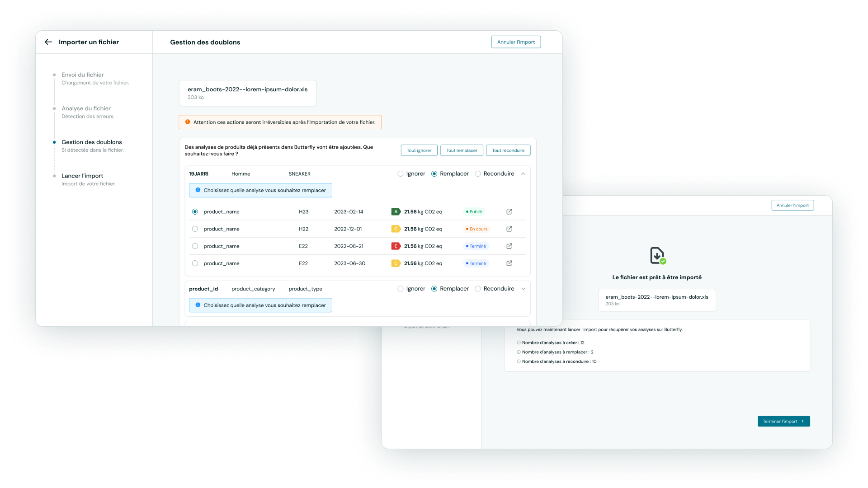Open external link for the 2022-08-21 analysis
Screen dimensions: 868x488
click(x=509, y=246)
